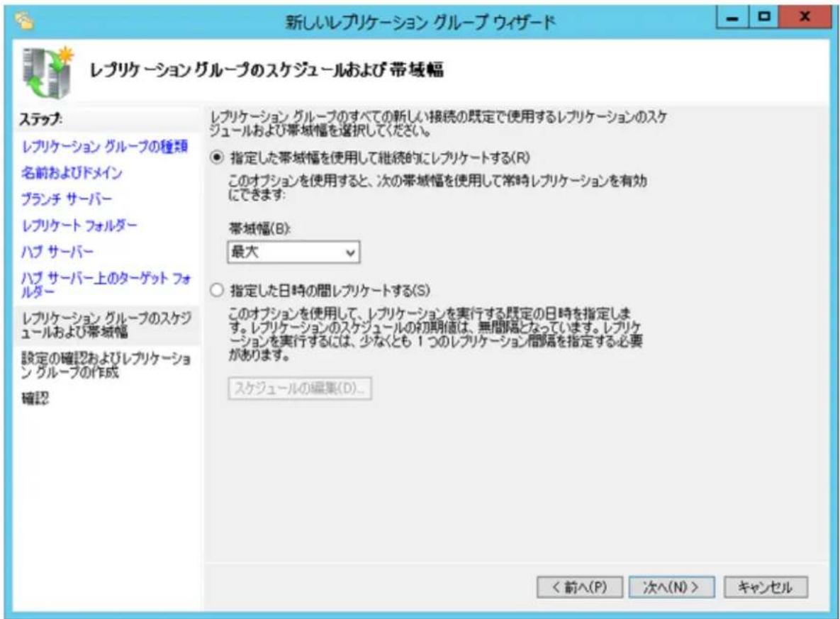Go to レプリケート フォルダー step
The height and width of the screenshot is (619, 840).
click(x=79, y=225)
